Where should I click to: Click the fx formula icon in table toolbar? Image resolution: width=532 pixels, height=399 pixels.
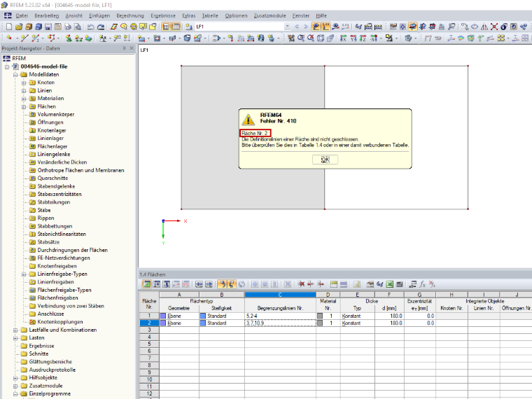[422, 284]
